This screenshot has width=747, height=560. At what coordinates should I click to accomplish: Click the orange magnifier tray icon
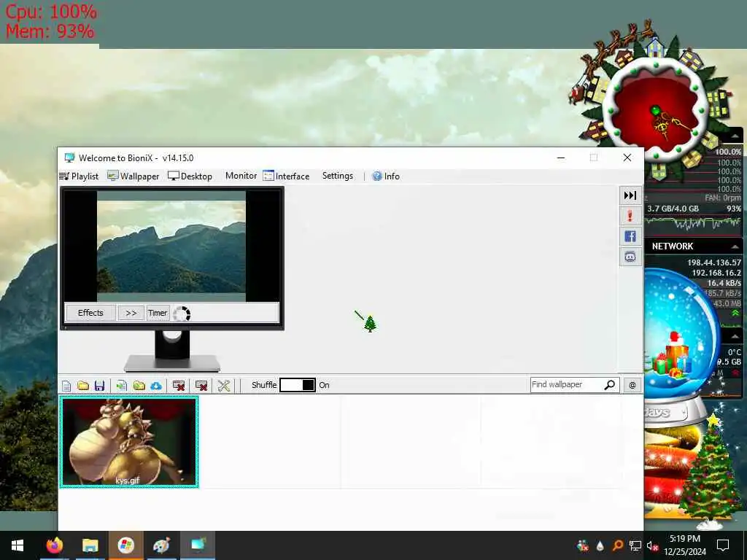[617, 545]
